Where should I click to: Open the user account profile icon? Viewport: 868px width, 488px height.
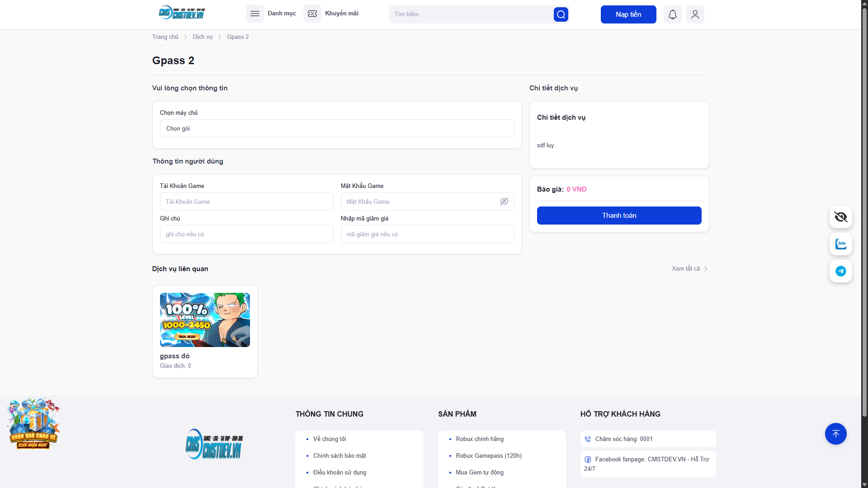tap(695, 14)
